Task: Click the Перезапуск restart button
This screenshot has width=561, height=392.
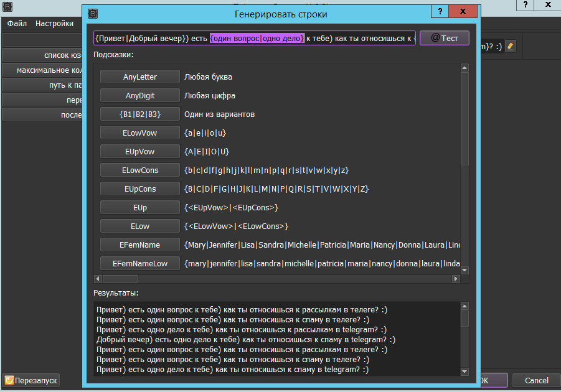Action: (x=32, y=380)
